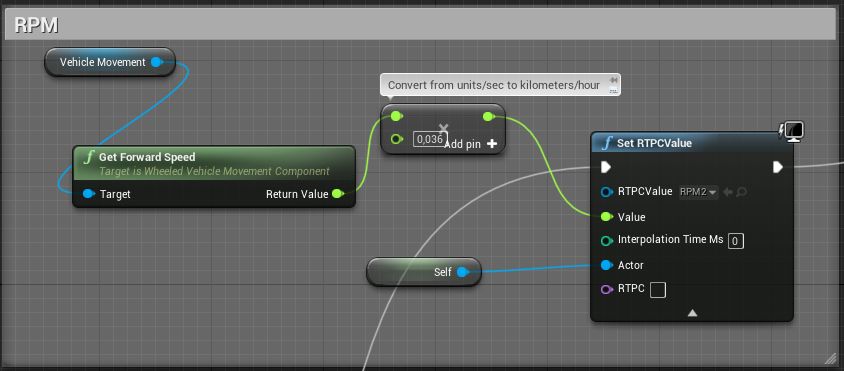
Task: Click the Return Value output pin
Action: point(338,194)
